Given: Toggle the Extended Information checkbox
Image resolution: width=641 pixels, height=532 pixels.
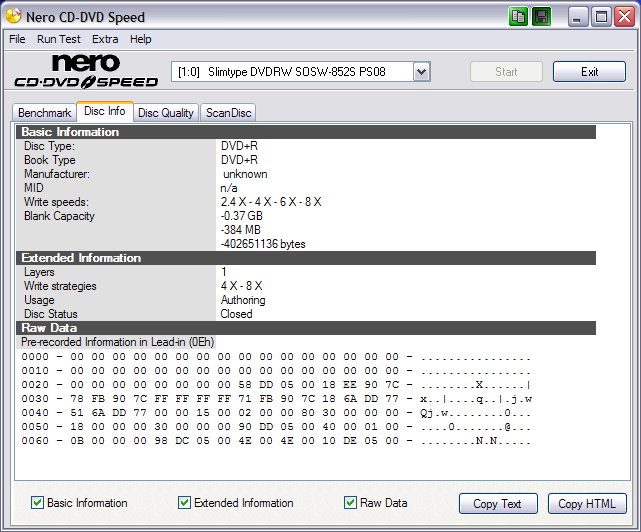Looking at the screenshot, I should tap(184, 503).
